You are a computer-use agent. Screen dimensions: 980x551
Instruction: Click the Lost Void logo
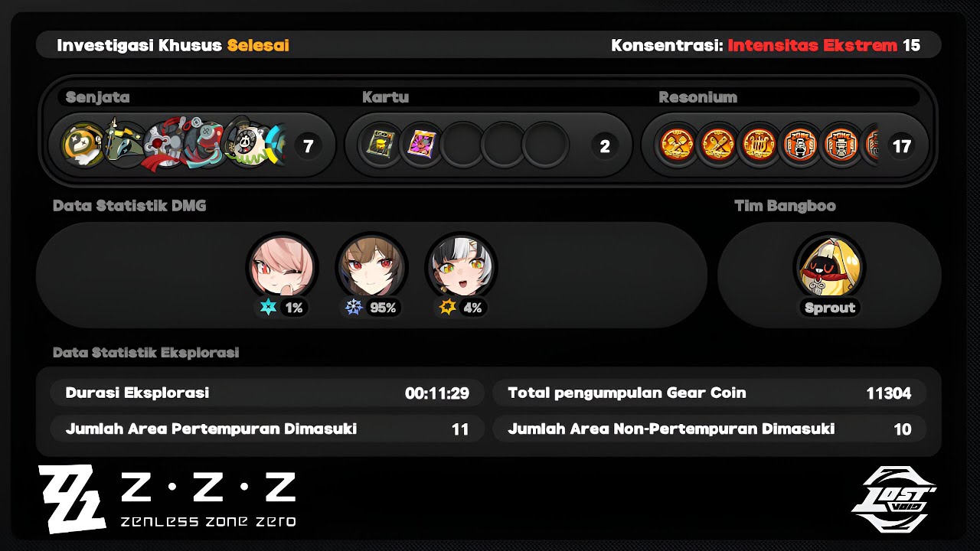[x=894, y=498]
